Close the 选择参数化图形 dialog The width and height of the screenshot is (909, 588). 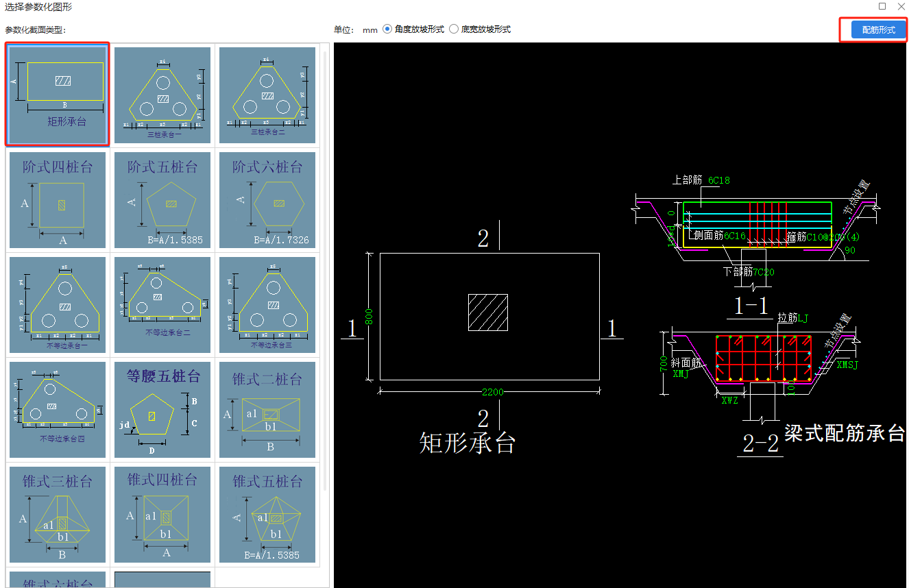pyautogui.click(x=901, y=6)
